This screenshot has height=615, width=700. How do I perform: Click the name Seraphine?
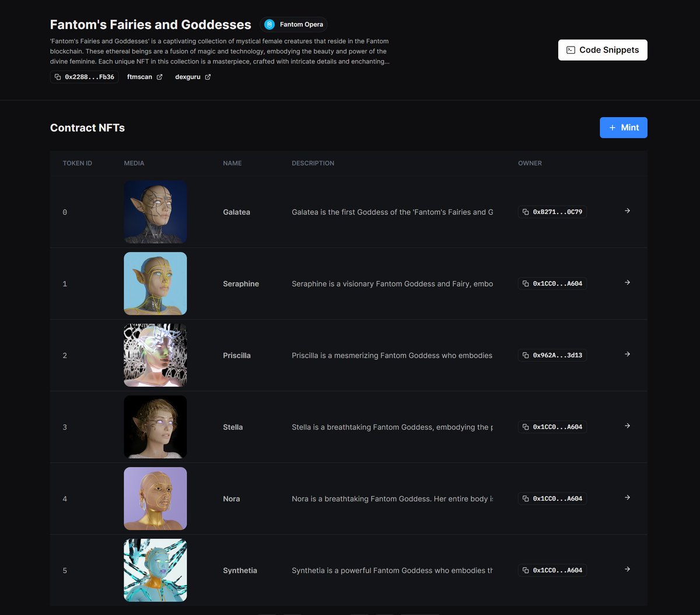[x=241, y=284]
